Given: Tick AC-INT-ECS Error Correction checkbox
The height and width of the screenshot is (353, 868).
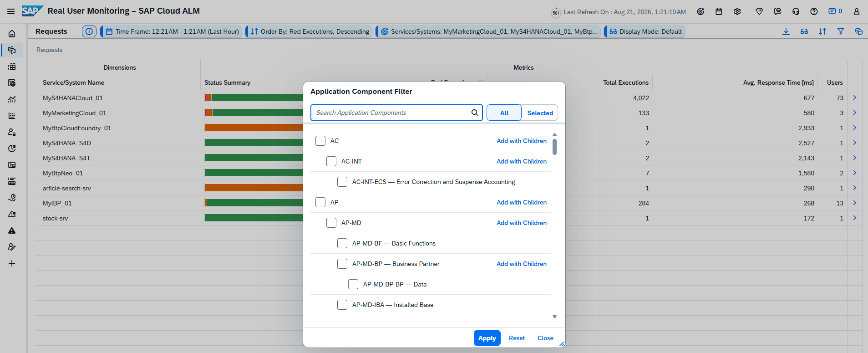Looking at the screenshot, I should coord(342,182).
